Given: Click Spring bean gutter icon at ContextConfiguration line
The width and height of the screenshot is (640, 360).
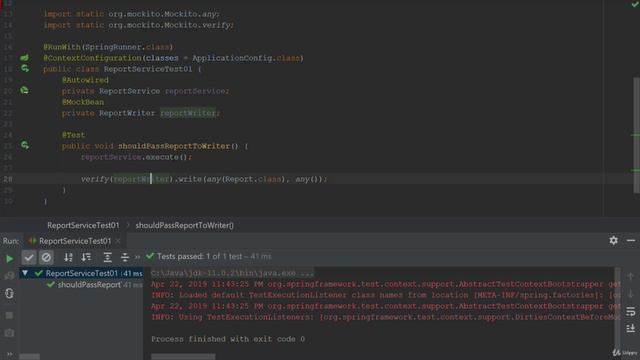Looking at the screenshot, I should pos(24,58).
